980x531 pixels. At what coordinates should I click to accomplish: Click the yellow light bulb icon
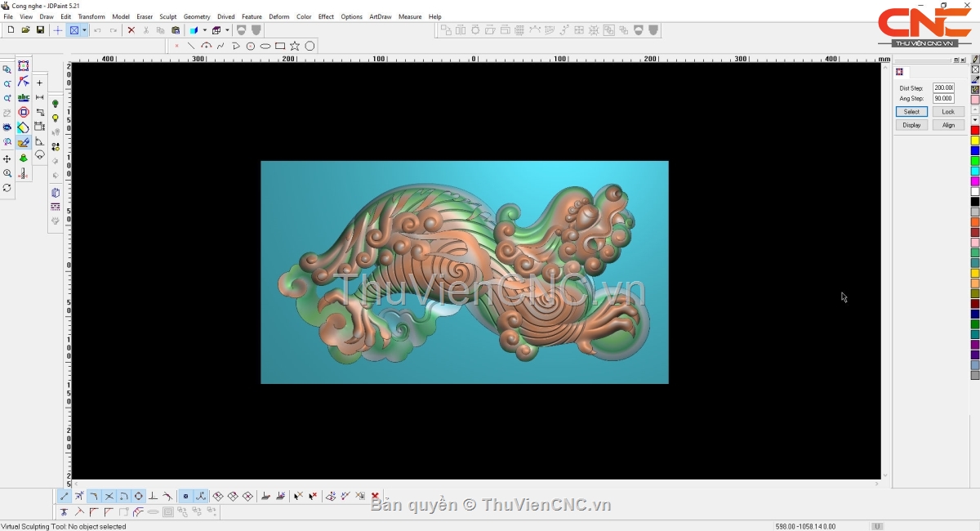[x=56, y=118]
